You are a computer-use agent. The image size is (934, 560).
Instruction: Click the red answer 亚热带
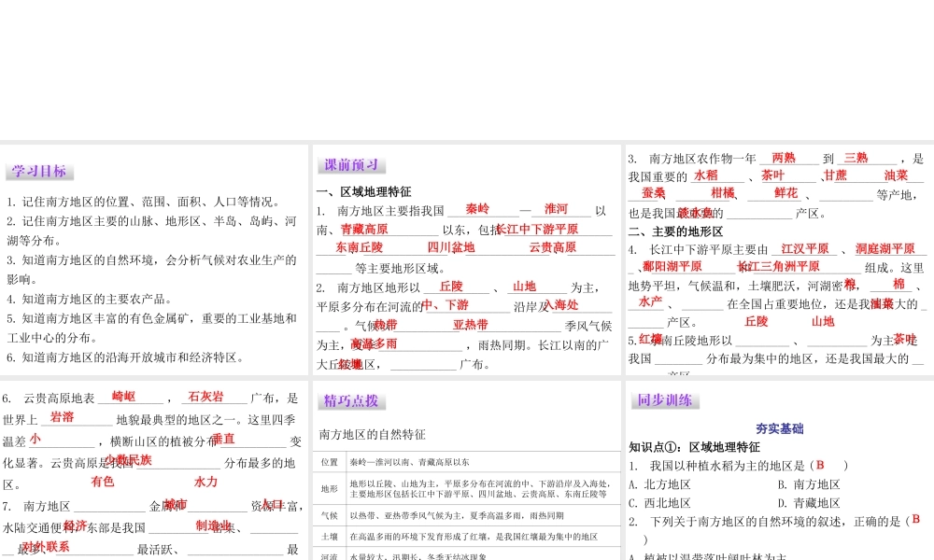pyautogui.click(x=470, y=325)
